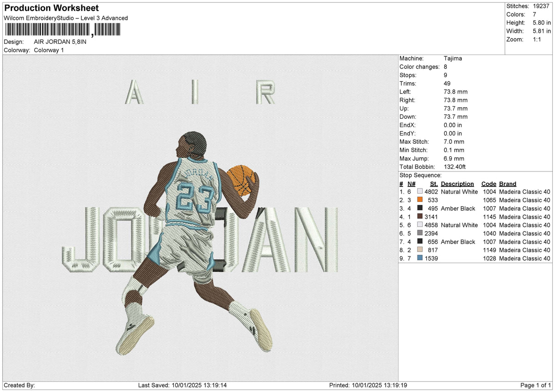Click the brown swatch in stop 4
555x392 pixels.
(420, 216)
